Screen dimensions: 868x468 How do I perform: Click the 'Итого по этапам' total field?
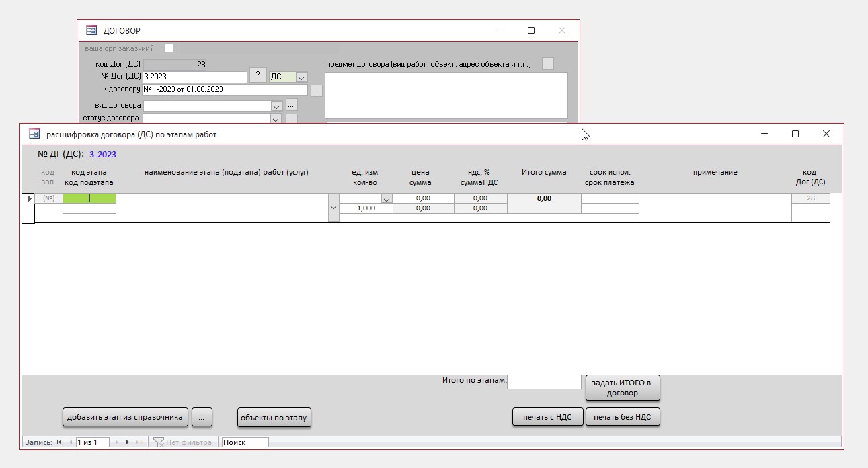tap(543, 382)
